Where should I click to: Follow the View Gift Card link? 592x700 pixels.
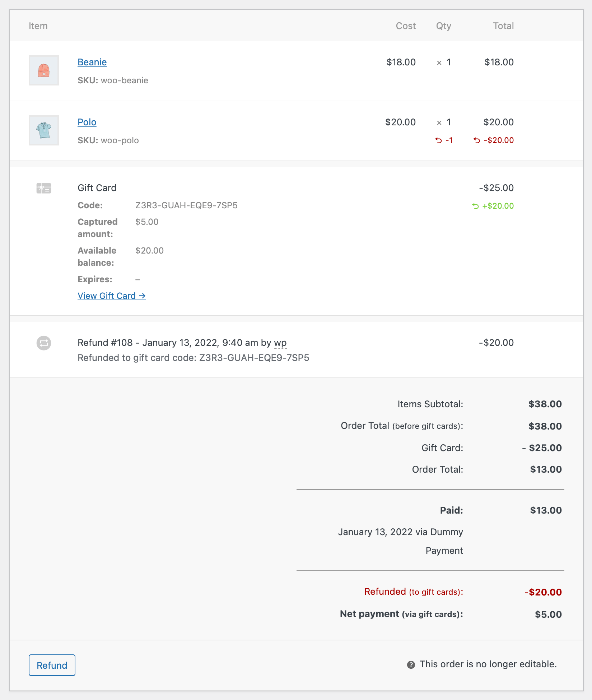coord(111,296)
